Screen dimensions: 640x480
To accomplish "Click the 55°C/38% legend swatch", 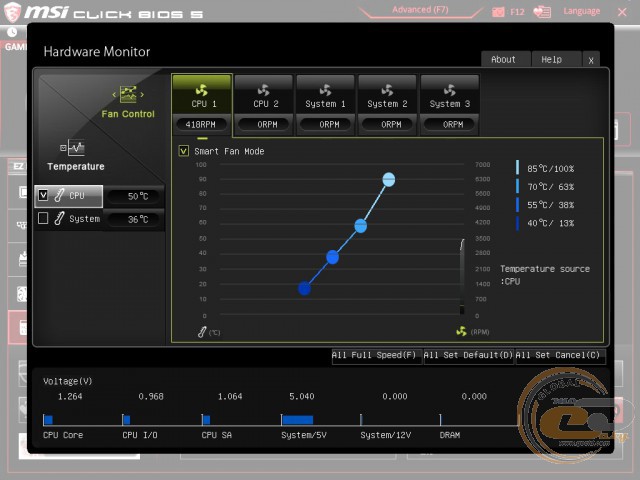I will click(x=518, y=204).
